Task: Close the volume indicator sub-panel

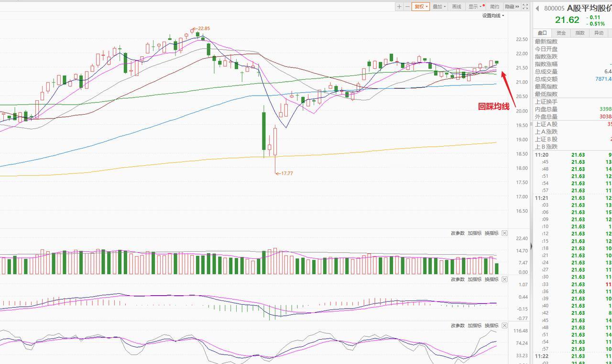Action: click(x=504, y=233)
